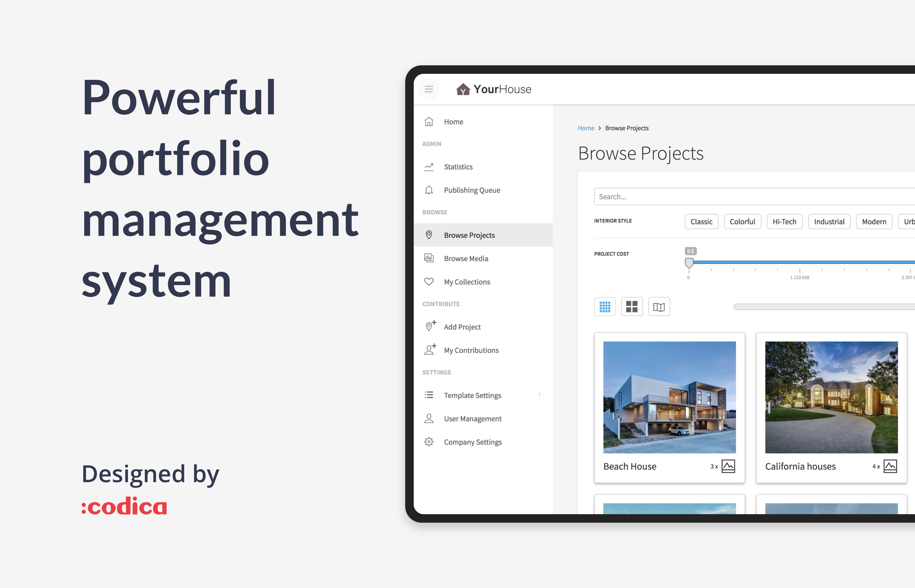Image resolution: width=915 pixels, height=588 pixels.
Task: Switch to map view
Action: 659,307
